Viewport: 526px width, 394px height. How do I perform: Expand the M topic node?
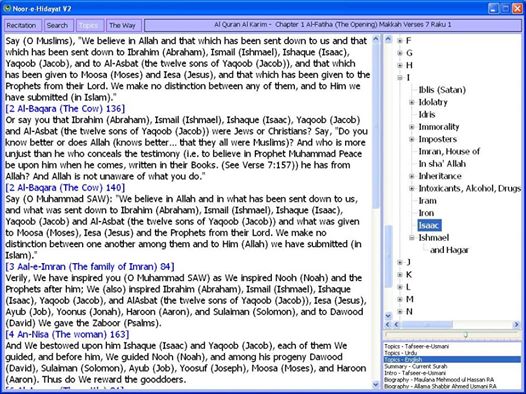tap(400, 299)
